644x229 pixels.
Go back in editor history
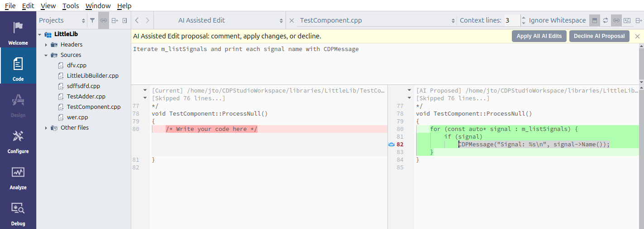[x=137, y=20]
